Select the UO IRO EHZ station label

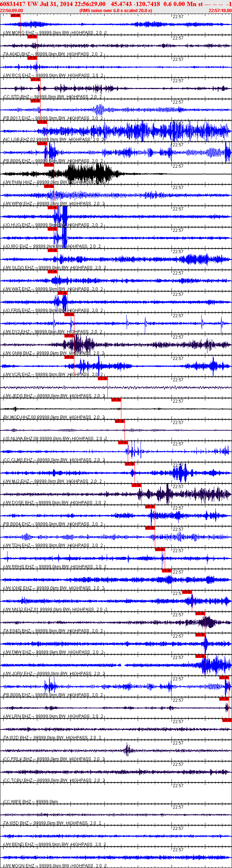[16, 246]
